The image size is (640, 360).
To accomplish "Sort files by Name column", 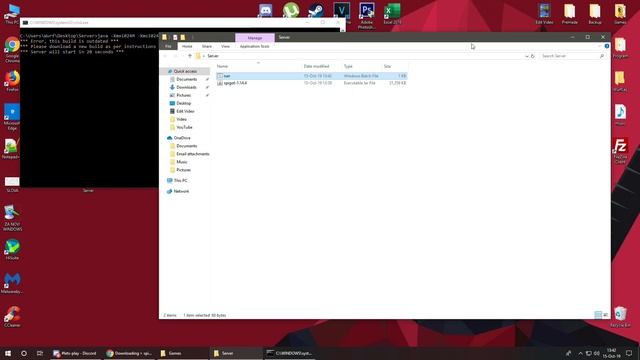I will point(222,66).
